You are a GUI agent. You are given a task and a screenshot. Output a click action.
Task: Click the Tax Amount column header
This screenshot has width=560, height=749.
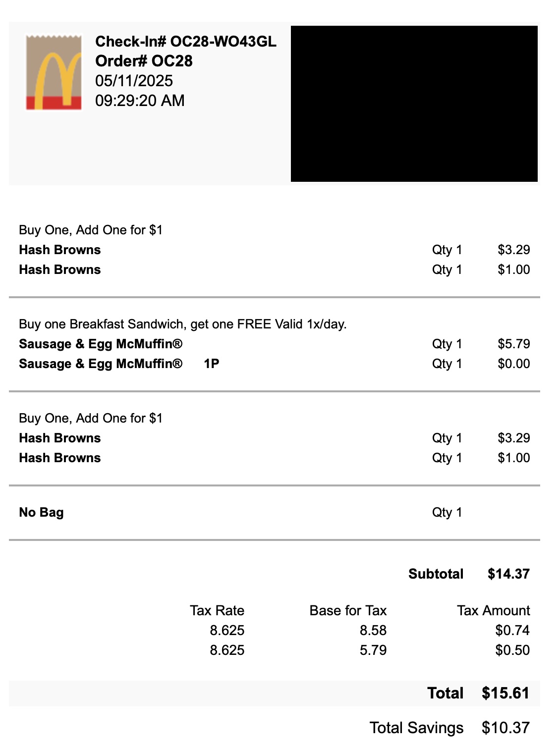tap(493, 611)
